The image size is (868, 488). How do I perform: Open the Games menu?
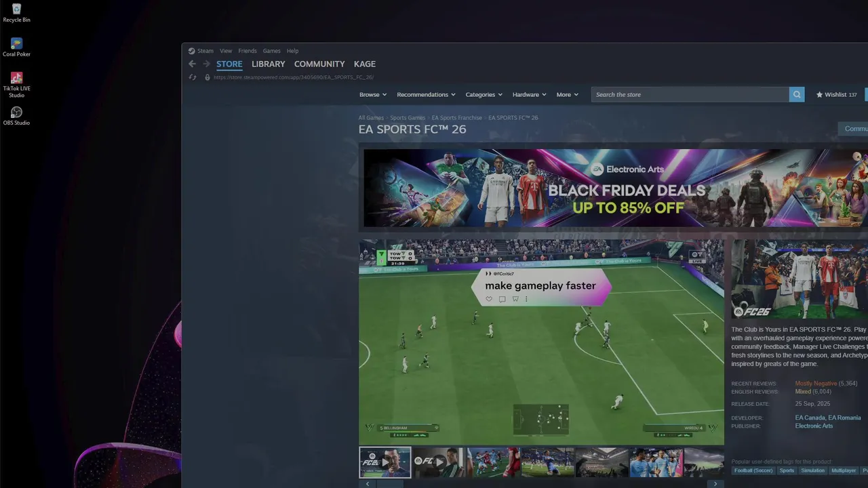271,51
